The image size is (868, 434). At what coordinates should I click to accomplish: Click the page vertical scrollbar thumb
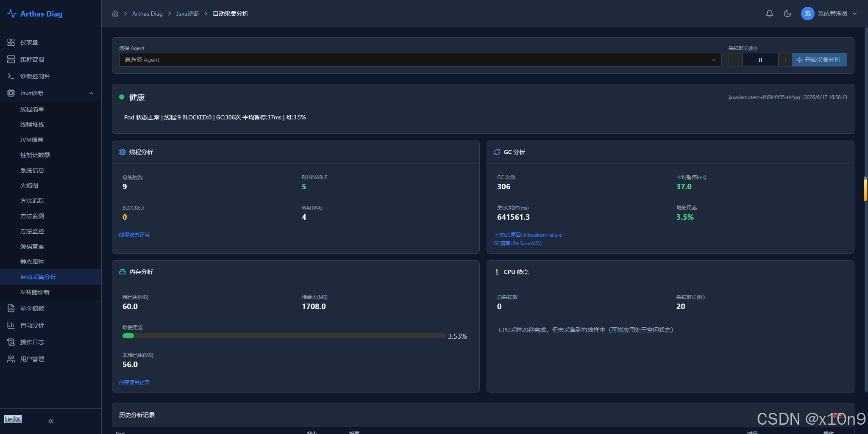(x=865, y=189)
